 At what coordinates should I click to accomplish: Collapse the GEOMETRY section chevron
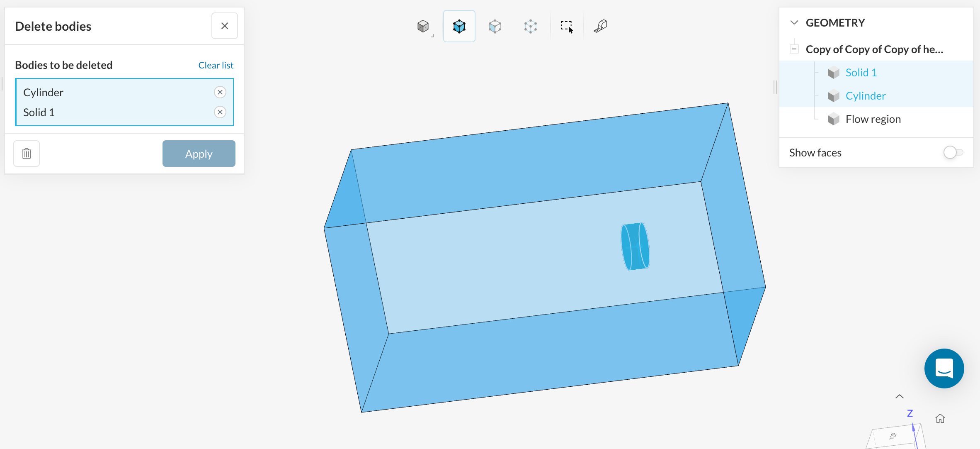coord(794,22)
